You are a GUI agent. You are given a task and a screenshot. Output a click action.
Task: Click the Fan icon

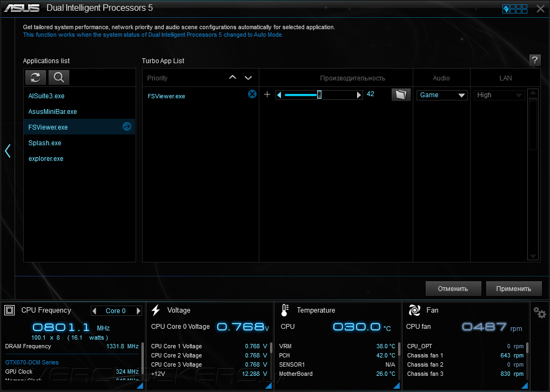tap(414, 310)
